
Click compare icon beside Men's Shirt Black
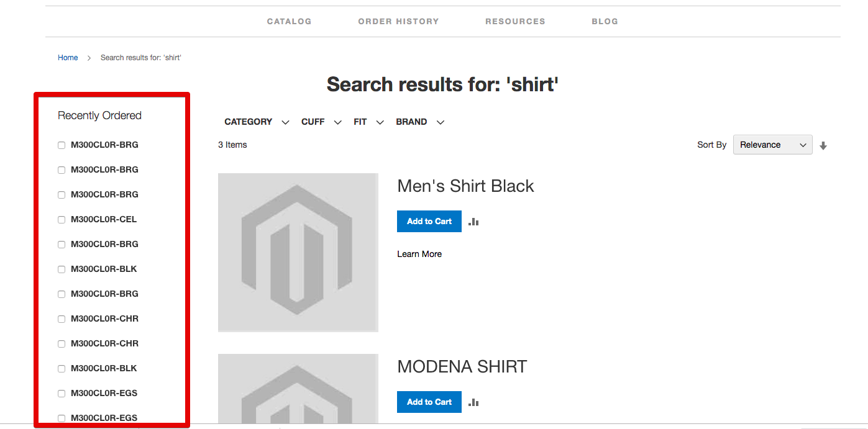pyautogui.click(x=473, y=222)
